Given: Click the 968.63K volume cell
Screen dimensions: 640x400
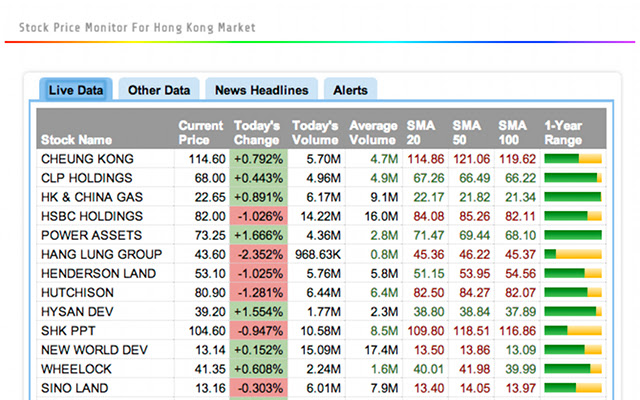Looking at the screenshot, I should tap(317, 254).
